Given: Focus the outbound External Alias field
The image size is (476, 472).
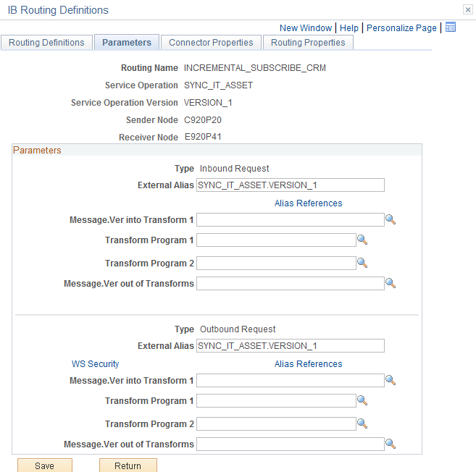Looking at the screenshot, I should click(291, 346).
